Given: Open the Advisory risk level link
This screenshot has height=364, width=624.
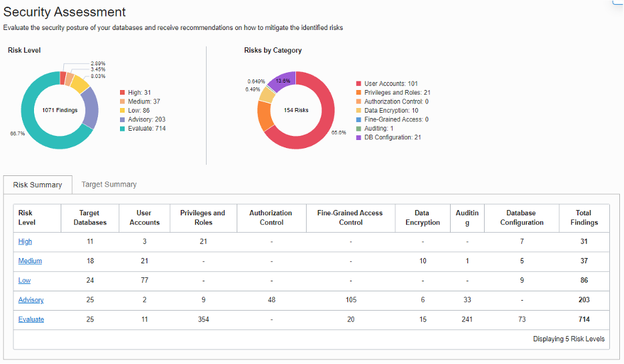Looking at the screenshot, I should (x=31, y=300).
